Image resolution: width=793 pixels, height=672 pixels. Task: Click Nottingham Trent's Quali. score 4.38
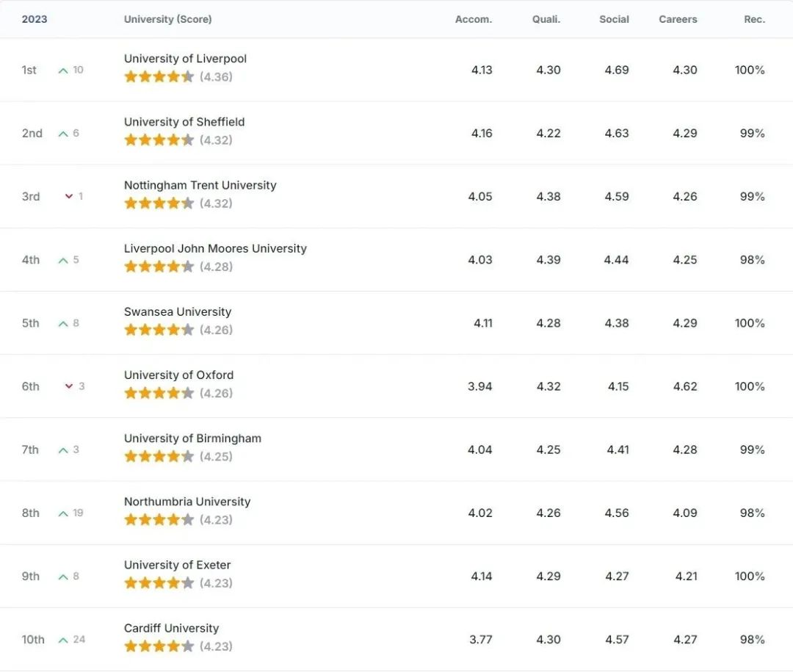(548, 196)
